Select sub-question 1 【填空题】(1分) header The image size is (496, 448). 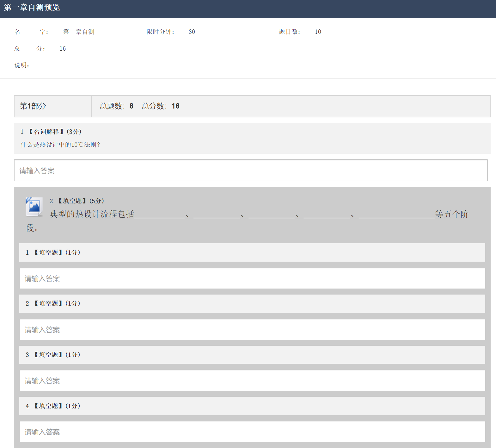(x=56, y=252)
